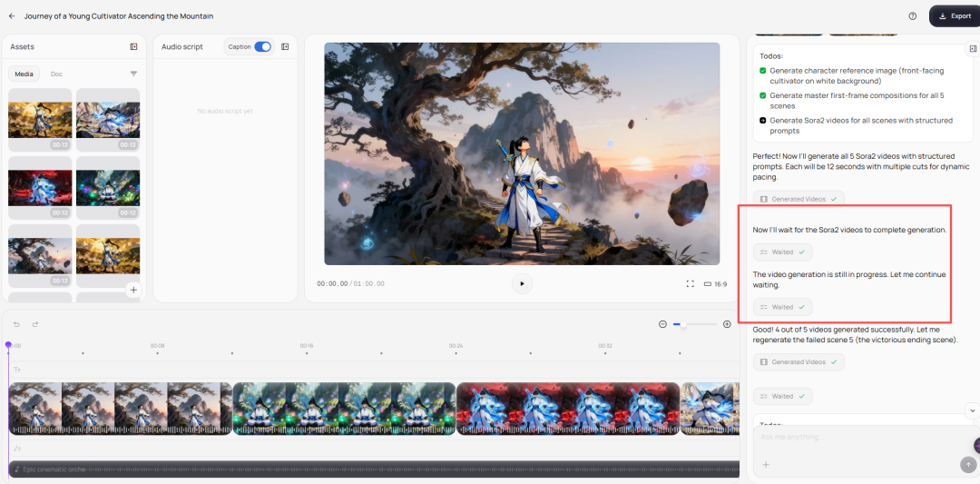Open Generated Videos chip below 'dynamic pacing' message
Viewport: 980px width, 484px height.
pos(799,199)
